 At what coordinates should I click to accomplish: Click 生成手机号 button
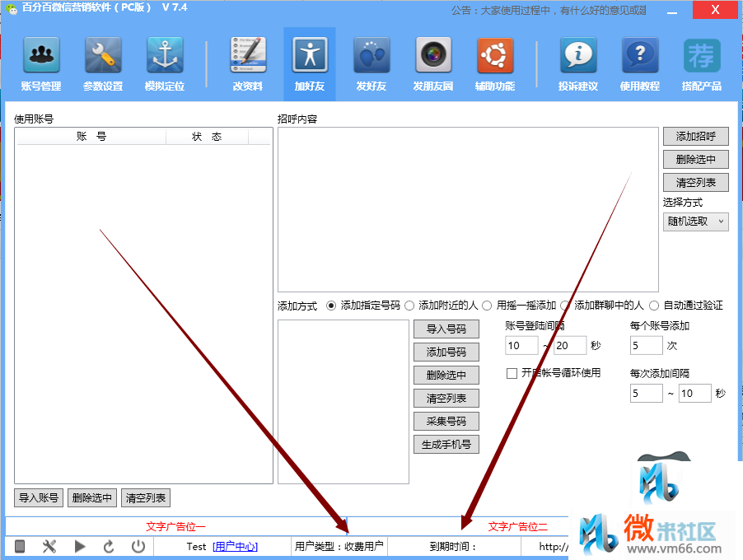(446, 445)
